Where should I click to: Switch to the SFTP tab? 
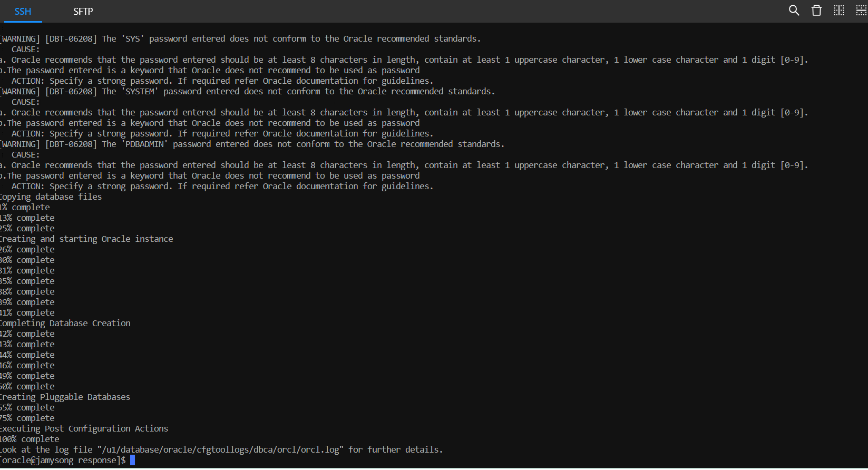(83, 11)
